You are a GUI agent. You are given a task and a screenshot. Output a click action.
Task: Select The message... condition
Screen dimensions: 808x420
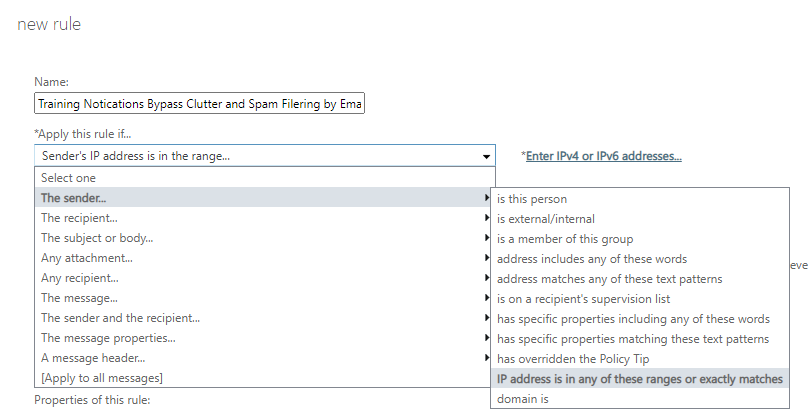tap(263, 298)
